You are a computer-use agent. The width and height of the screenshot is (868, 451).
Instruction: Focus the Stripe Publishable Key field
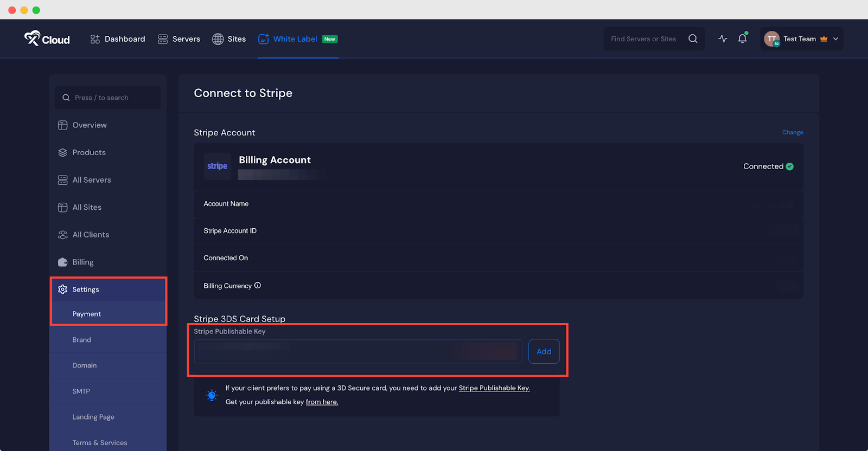pyautogui.click(x=358, y=352)
